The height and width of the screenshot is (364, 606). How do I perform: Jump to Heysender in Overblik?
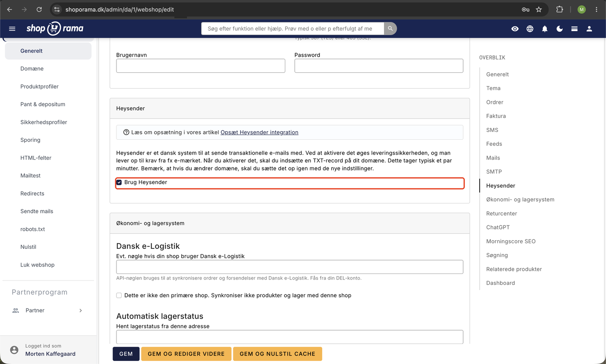pos(501,186)
